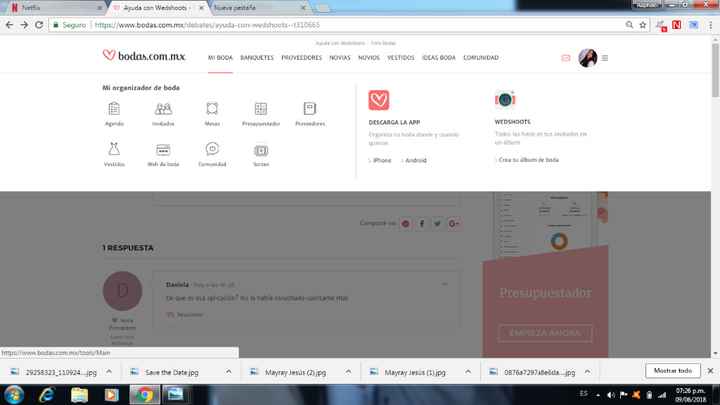The width and height of the screenshot is (720, 405).
Task: Go forward using browser forward arrow
Action: click(x=24, y=25)
